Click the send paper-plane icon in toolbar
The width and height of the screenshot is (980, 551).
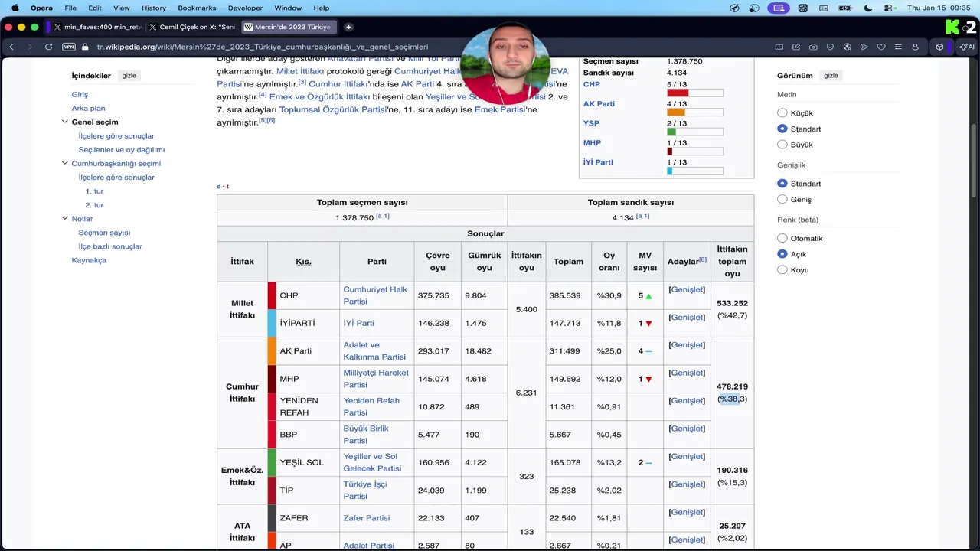coord(864,47)
